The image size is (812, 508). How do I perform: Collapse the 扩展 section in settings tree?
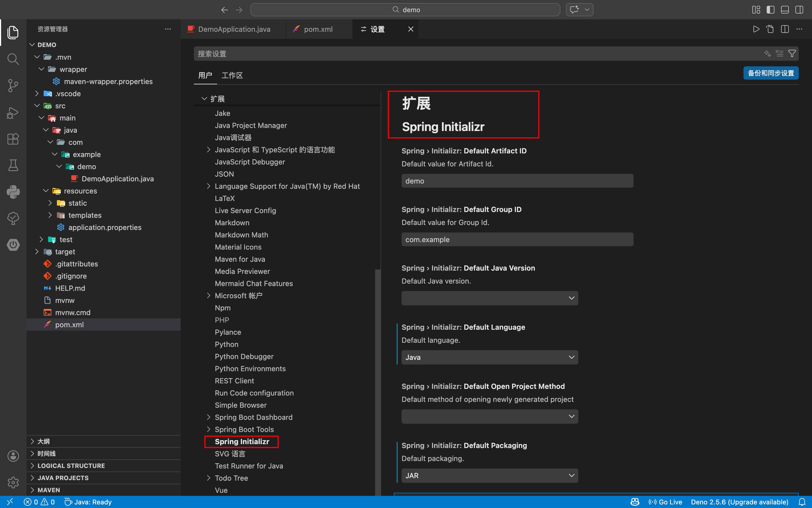[204, 99]
